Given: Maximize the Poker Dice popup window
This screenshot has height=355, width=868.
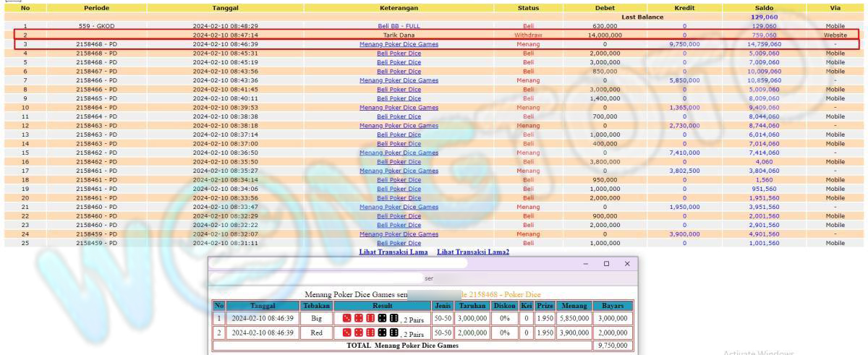Looking at the screenshot, I should coord(606,264).
